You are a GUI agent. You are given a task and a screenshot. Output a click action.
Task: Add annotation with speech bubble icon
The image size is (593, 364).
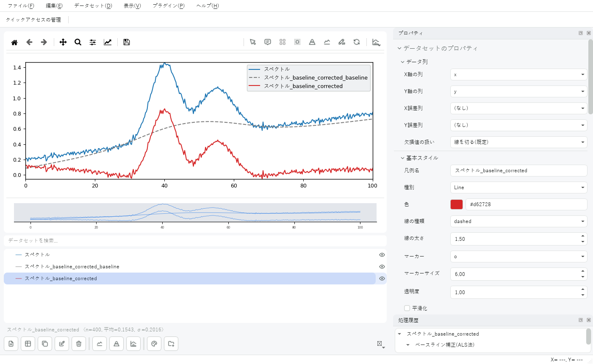(268, 42)
